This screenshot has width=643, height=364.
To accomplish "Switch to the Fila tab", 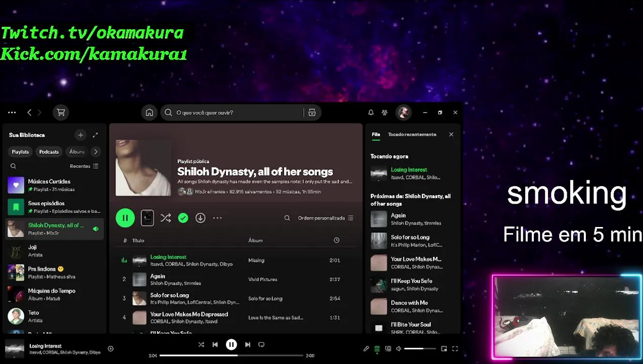I will coord(376,134).
